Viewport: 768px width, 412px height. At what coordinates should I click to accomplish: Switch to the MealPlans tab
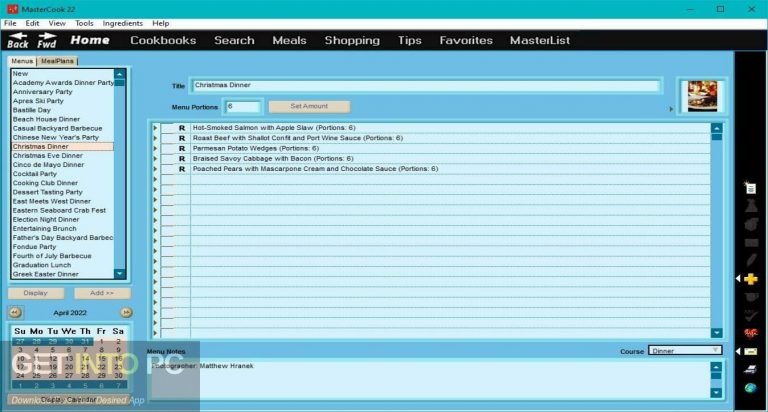tap(57, 61)
